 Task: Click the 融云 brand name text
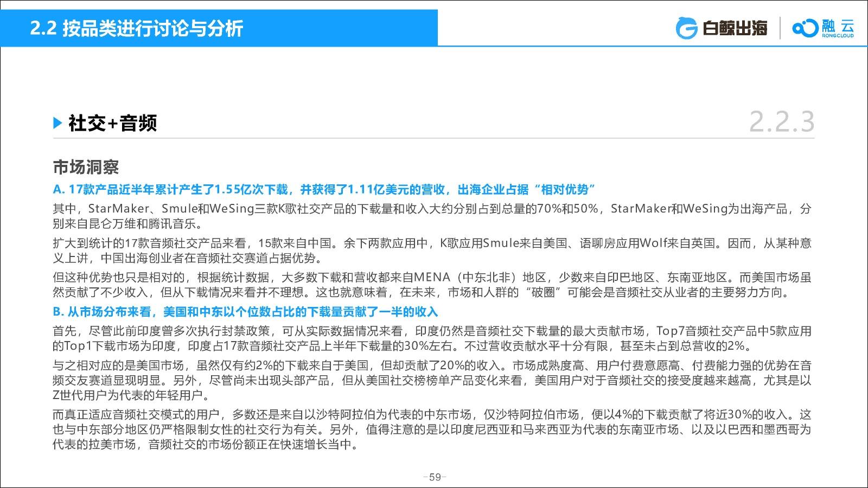pyautogui.click(x=838, y=25)
